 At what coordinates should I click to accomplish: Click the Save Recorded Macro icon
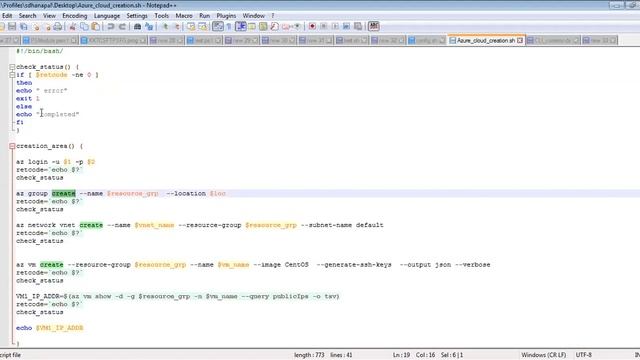click(x=358, y=27)
